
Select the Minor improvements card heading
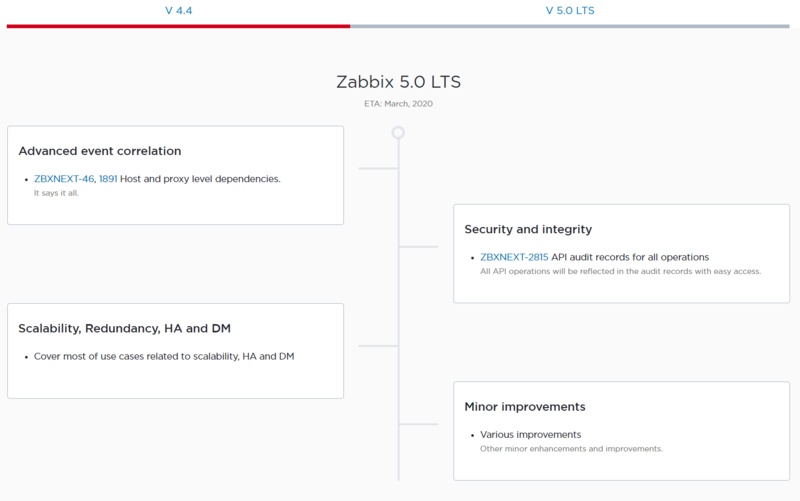(525, 407)
